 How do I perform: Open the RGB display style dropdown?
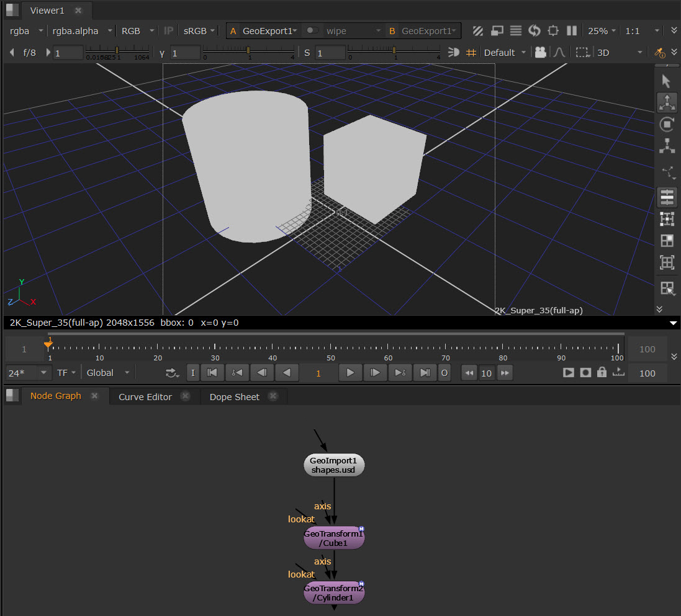click(138, 31)
